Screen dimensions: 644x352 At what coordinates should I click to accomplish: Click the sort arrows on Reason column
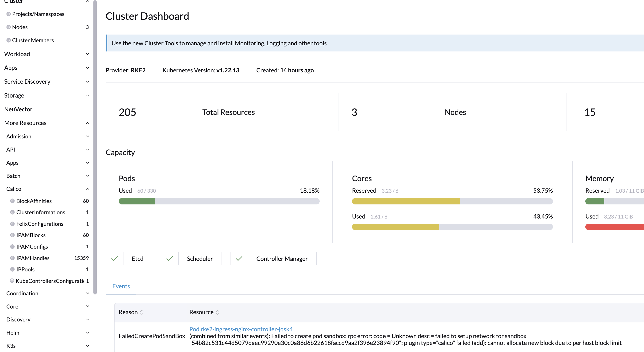pyautogui.click(x=142, y=312)
